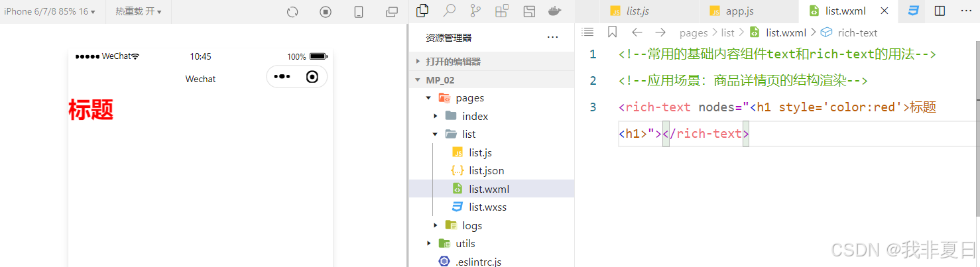Open the extensions blocks icon
Viewport: 980px width, 267px height.
(x=502, y=11)
